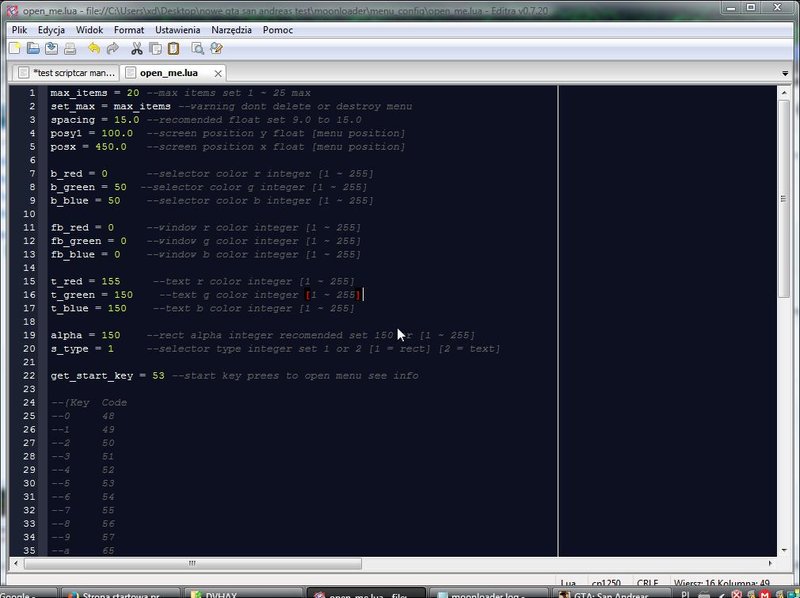Click the value 20 of max_items
800x598 pixels.
(x=133, y=93)
